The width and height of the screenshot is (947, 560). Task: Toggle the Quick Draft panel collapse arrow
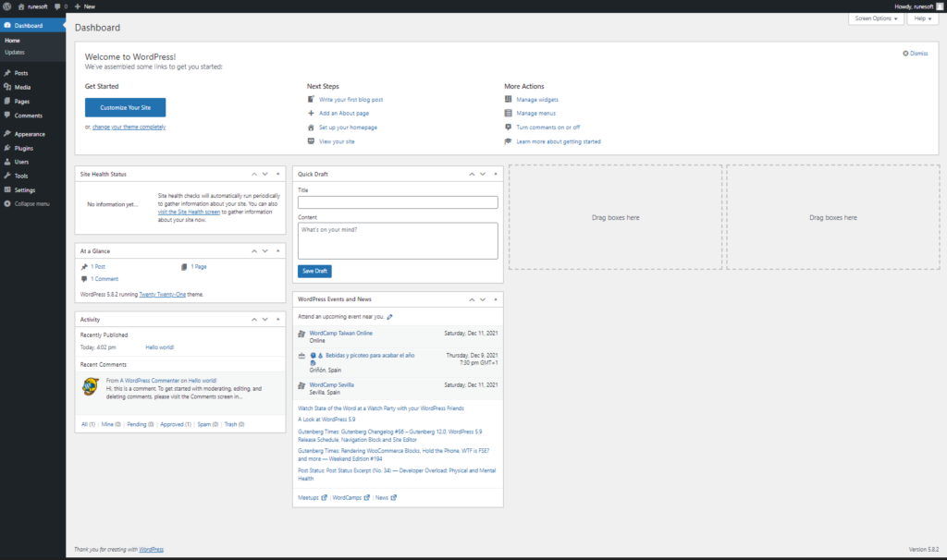click(x=495, y=174)
